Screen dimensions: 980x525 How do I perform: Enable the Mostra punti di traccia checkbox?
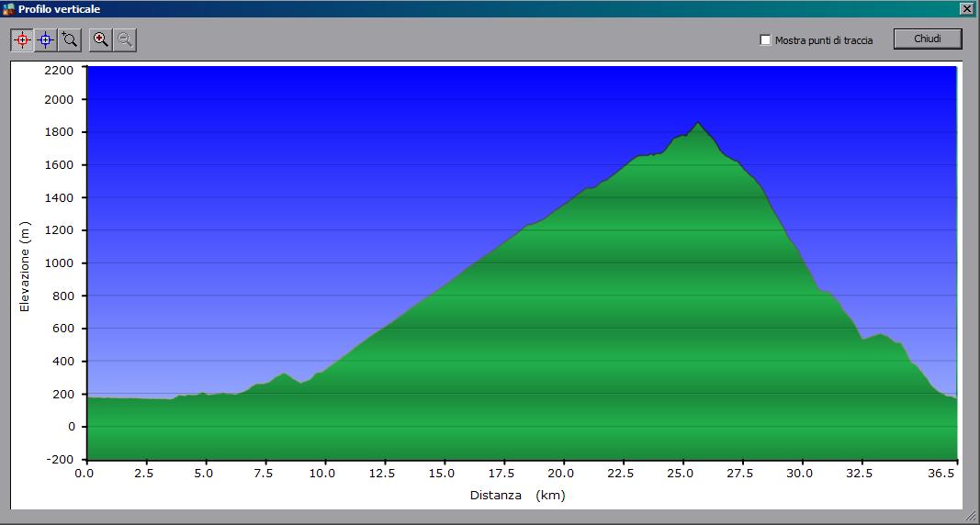click(x=766, y=40)
